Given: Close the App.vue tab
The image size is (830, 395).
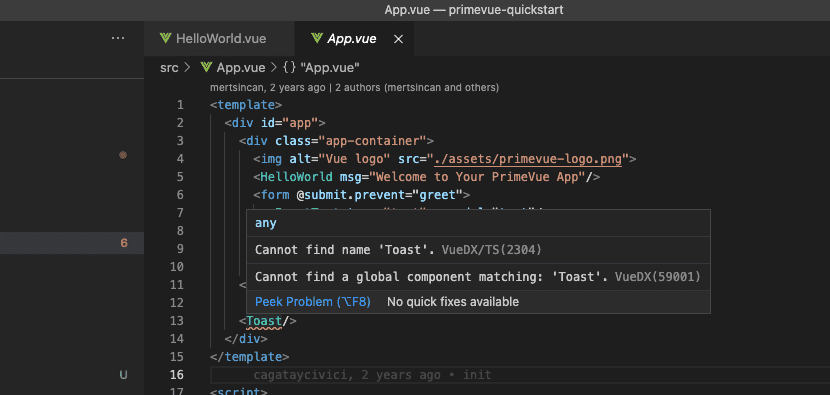Looking at the screenshot, I should [399, 39].
